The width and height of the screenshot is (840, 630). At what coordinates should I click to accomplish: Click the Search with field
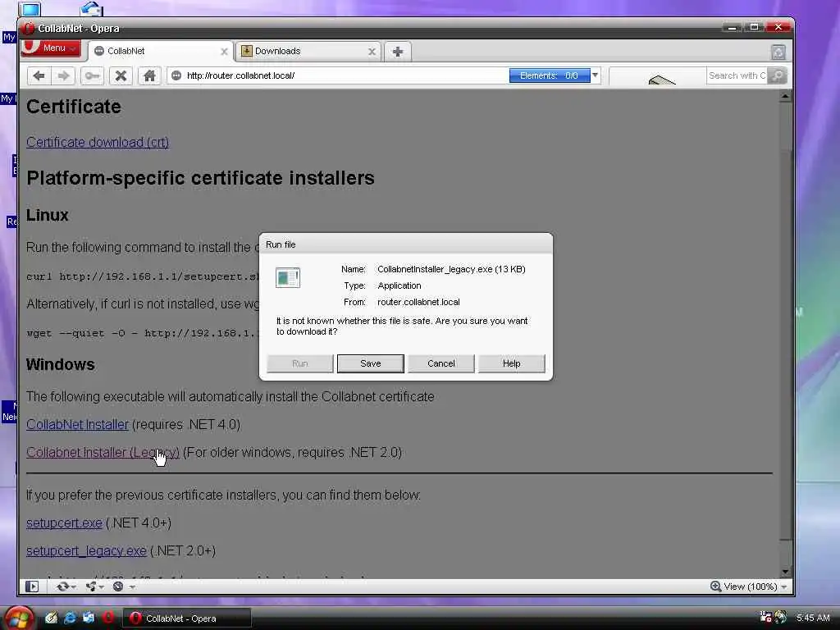tap(737, 75)
